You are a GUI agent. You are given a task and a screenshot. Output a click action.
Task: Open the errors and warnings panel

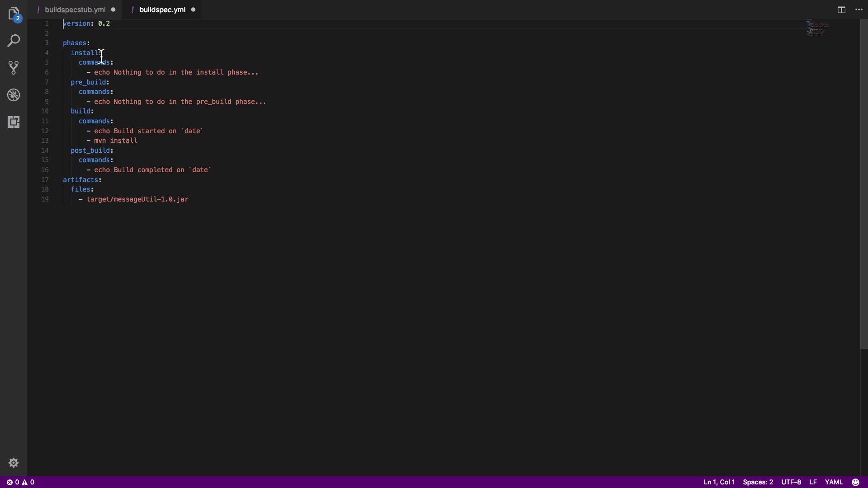pyautogui.click(x=20, y=482)
